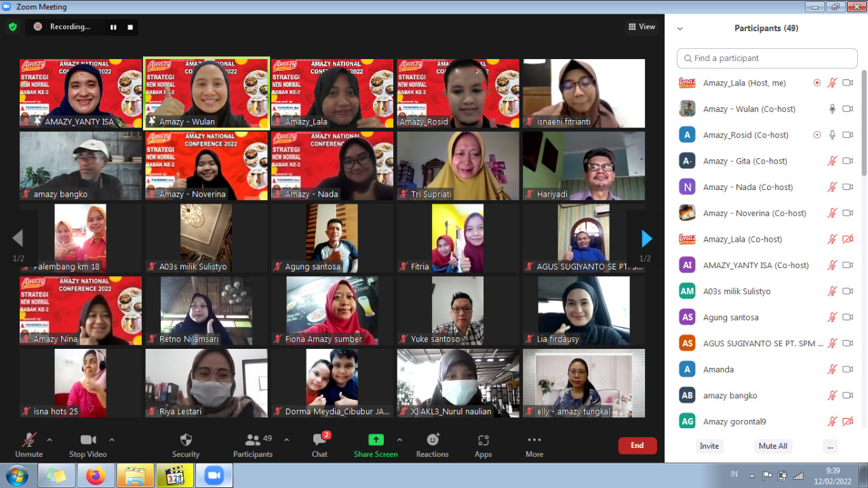
Task: Pause the meeting recording
Action: pos(113,26)
